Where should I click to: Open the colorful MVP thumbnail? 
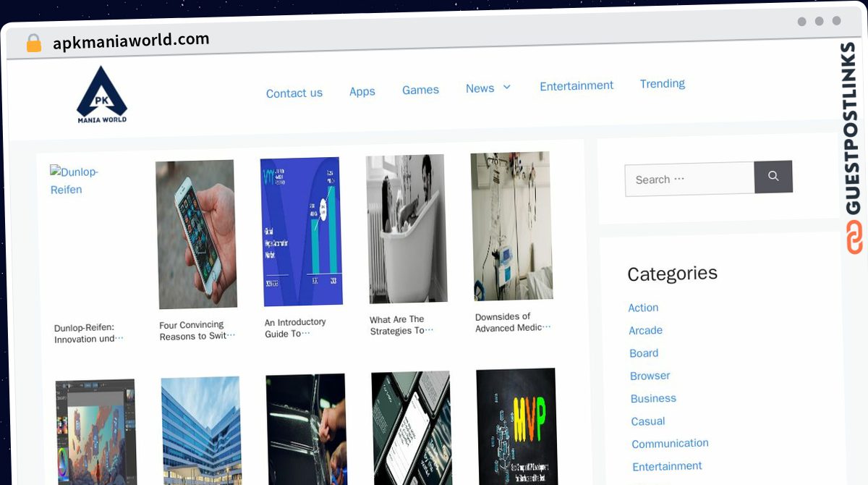pyautogui.click(x=516, y=426)
